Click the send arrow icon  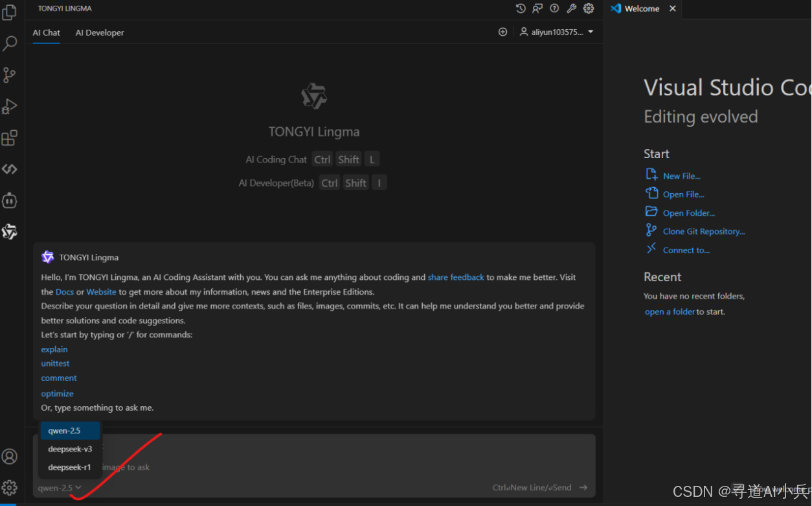pyautogui.click(x=583, y=487)
